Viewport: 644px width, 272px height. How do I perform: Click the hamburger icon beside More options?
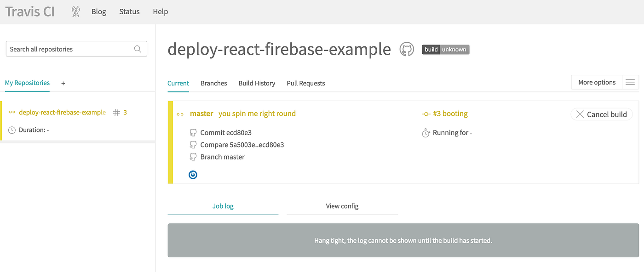630,82
